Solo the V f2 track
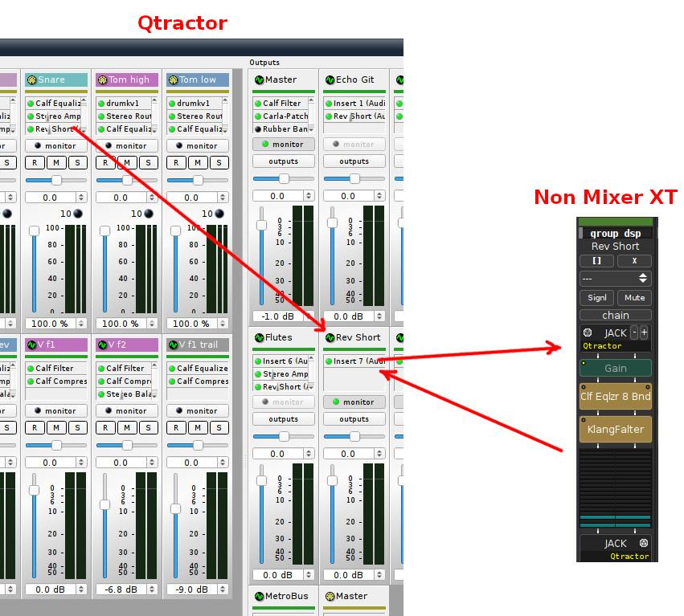This screenshot has height=616, width=684. coord(149,428)
